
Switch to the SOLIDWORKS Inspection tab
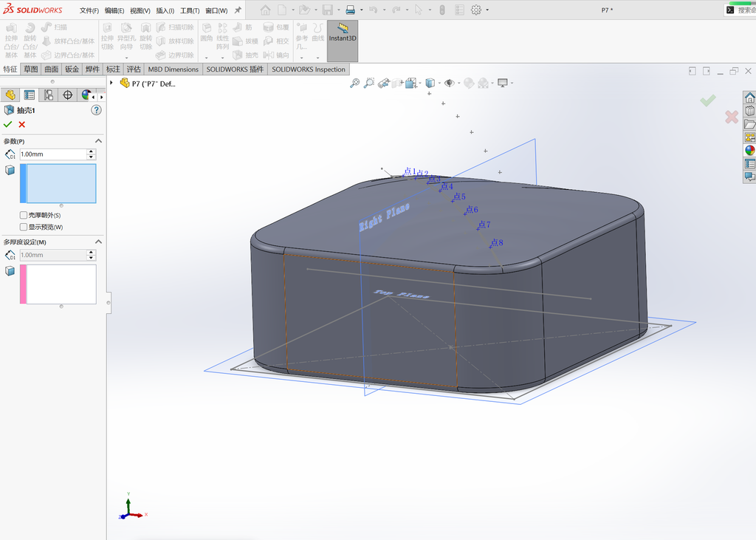309,69
